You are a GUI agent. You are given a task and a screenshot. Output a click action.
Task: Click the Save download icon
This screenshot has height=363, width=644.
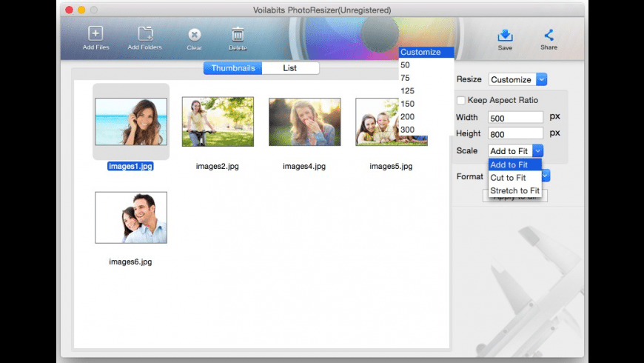tap(505, 35)
